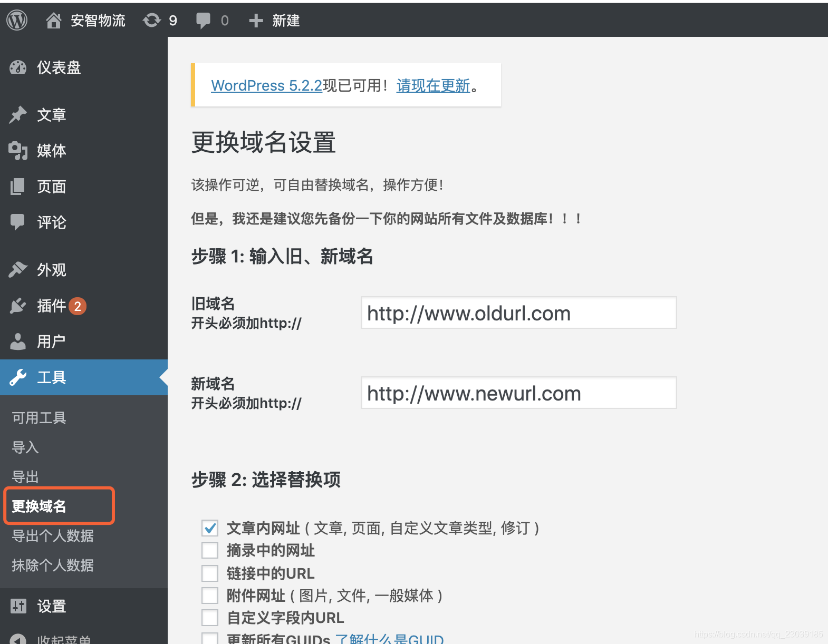Click the plugin update badge showing 2

click(x=78, y=306)
